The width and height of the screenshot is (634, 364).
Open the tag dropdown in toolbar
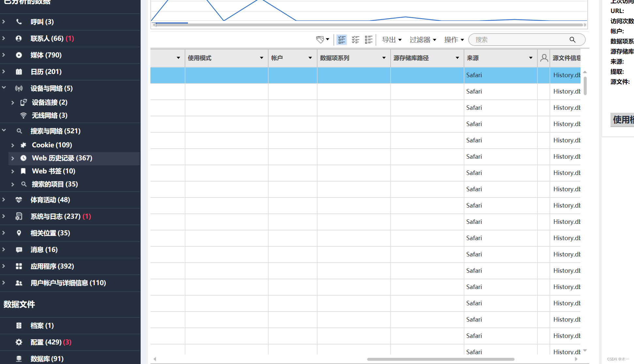(x=322, y=39)
